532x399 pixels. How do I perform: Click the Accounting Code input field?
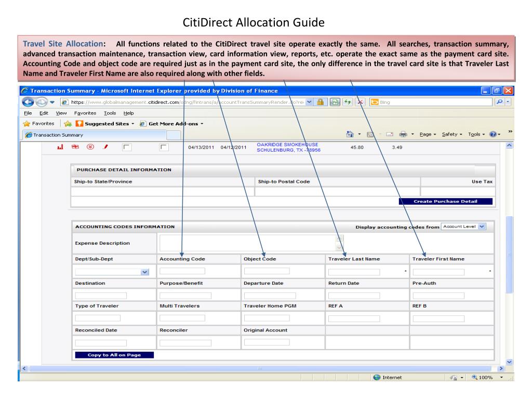pos(182,271)
